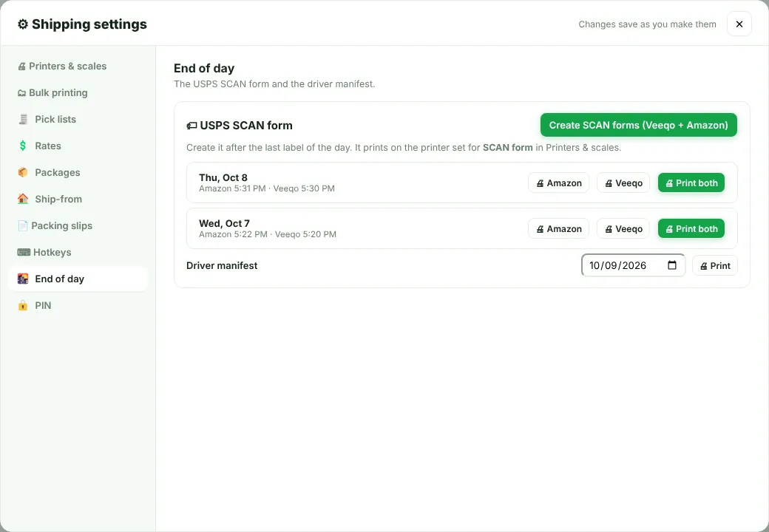
Task: Open the Rates section
Action: [x=78, y=146]
